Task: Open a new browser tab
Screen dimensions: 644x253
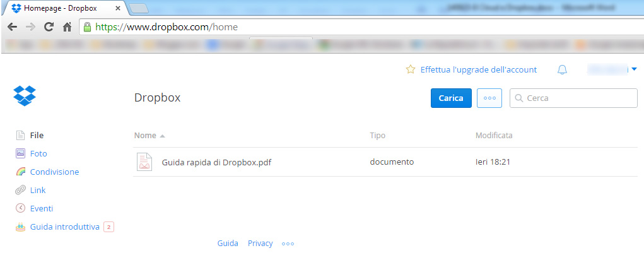Action: pyautogui.click(x=139, y=8)
